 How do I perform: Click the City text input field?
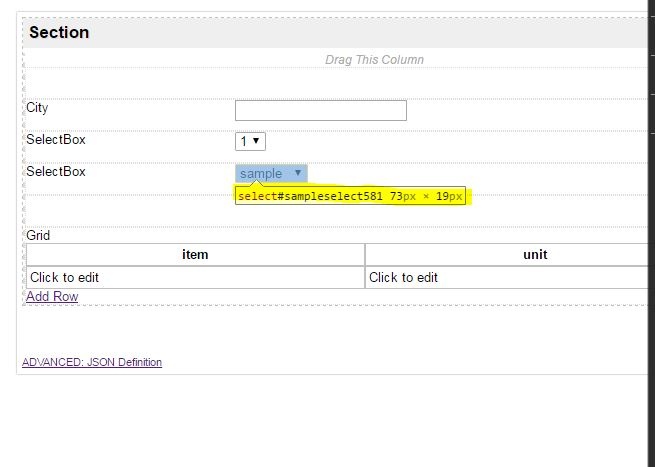[320, 110]
